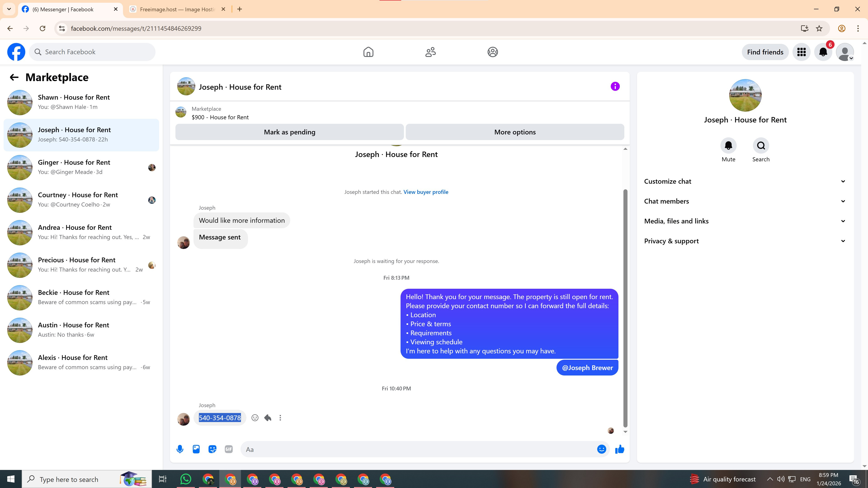Click the Mark as pending button
Image resolution: width=868 pixels, height=488 pixels.
coord(289,132)
